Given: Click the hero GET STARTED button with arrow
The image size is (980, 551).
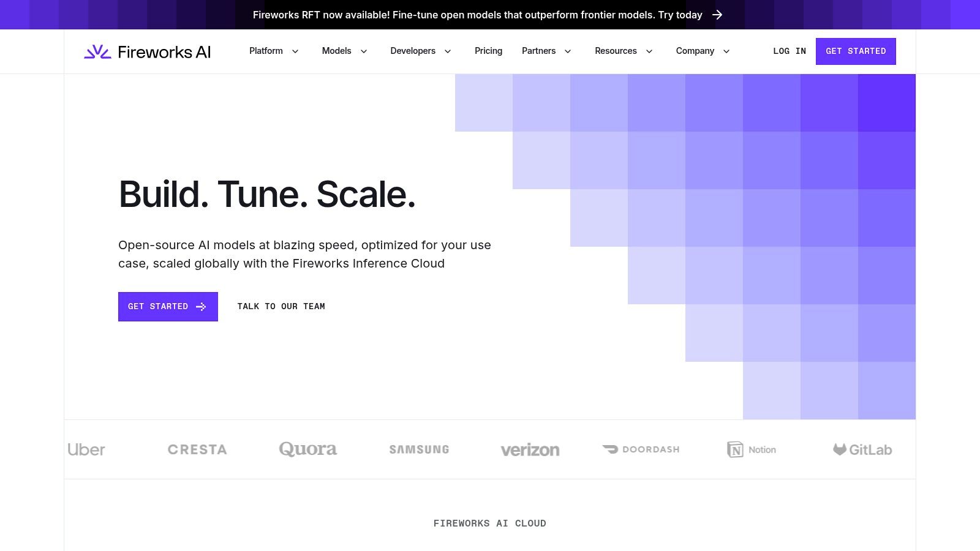Looking at the screenshot, I should pyautogui.click(x=168, y=307).
